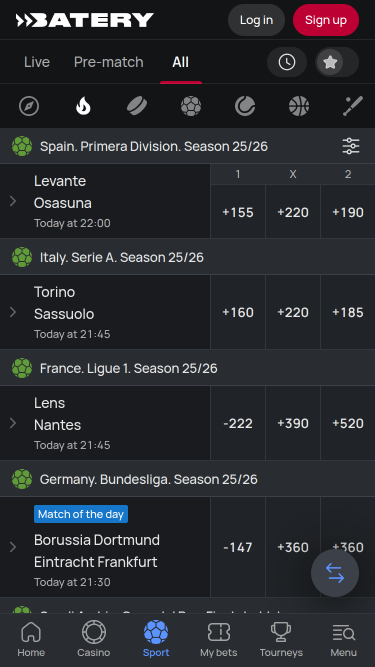The image size is (375, 667).
Task: Open the compass explore icon
Action: point(29,106)
